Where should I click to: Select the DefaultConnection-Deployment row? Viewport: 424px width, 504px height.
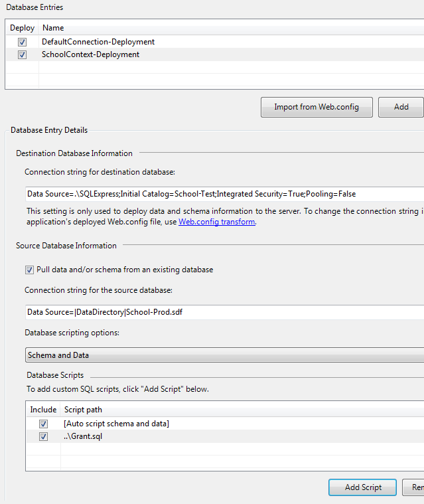pos(98,42)
